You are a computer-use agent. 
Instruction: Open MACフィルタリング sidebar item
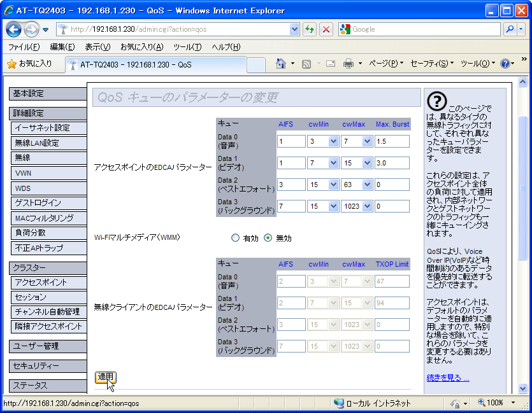49,218
